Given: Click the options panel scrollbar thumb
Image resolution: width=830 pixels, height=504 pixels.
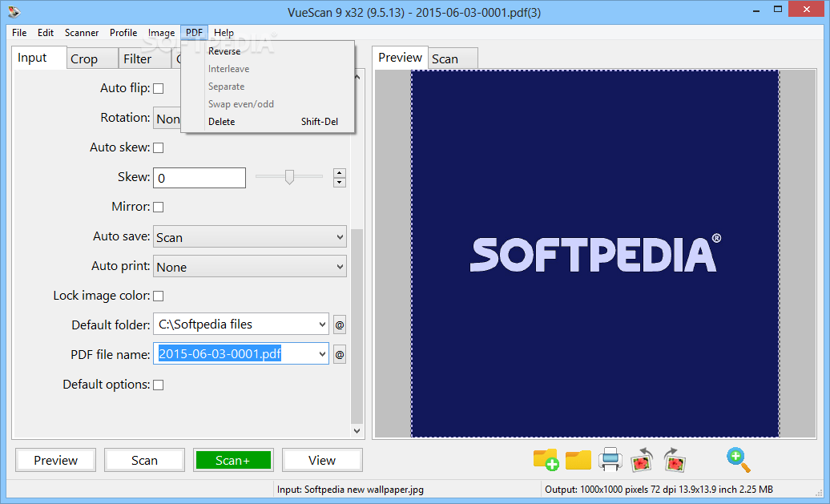Looking at the screenshot, I should click(357, 327).
